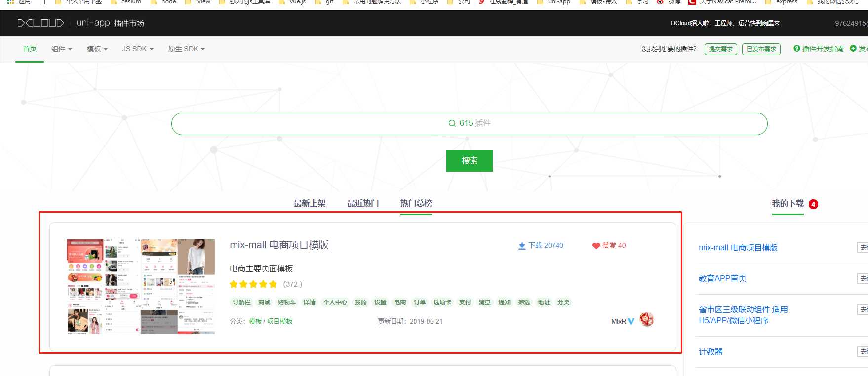The width and height of the screenshot is (868, 376).
Task: Click the 购物车 tag
Action: [287, 302]
